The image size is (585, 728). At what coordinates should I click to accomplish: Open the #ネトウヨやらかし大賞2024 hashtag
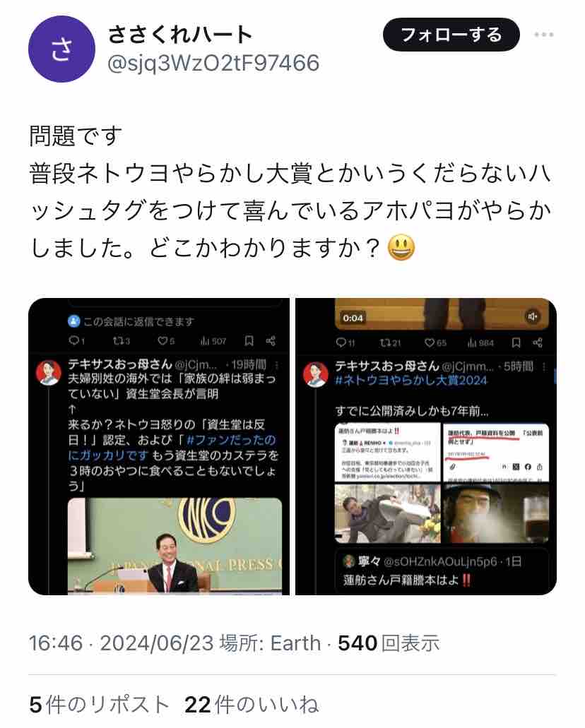click(x=410, y=381)
